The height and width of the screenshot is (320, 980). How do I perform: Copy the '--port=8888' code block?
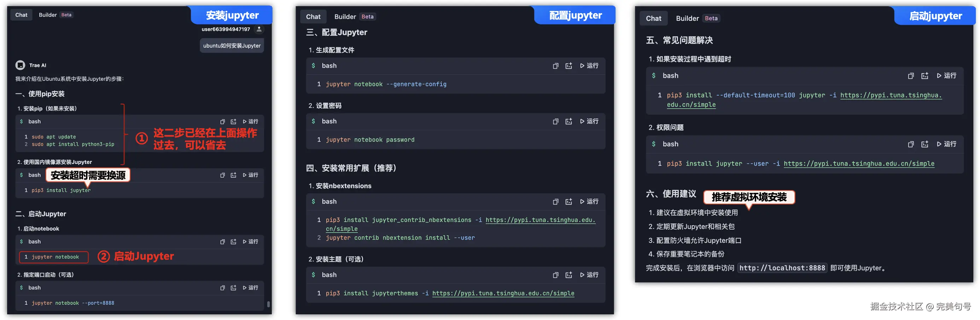[x=223, y=288]
